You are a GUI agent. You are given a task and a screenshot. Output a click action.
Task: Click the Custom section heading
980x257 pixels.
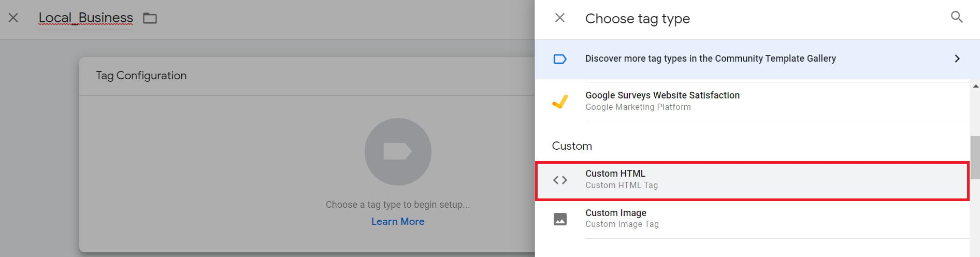572,146
